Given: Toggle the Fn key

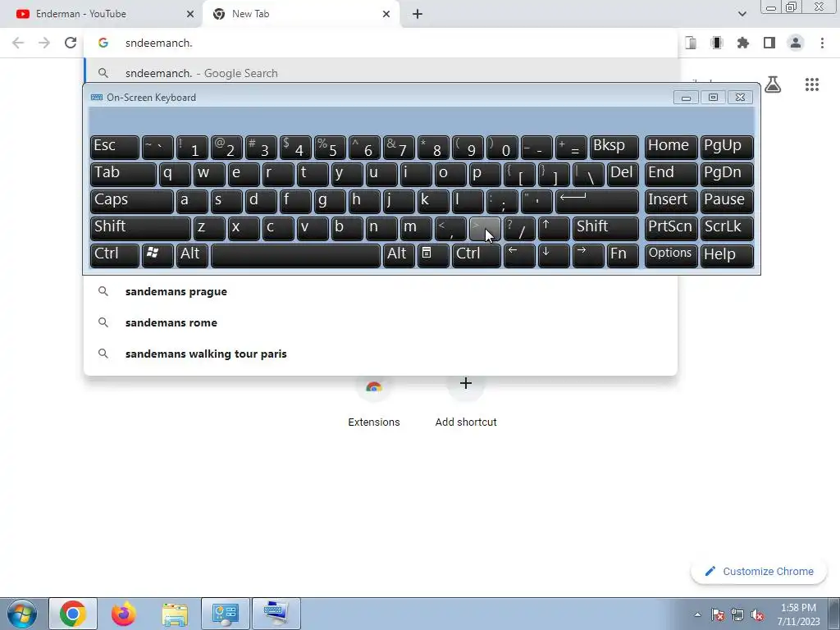Looking at the screenshot, I should [x=623, y=256].
